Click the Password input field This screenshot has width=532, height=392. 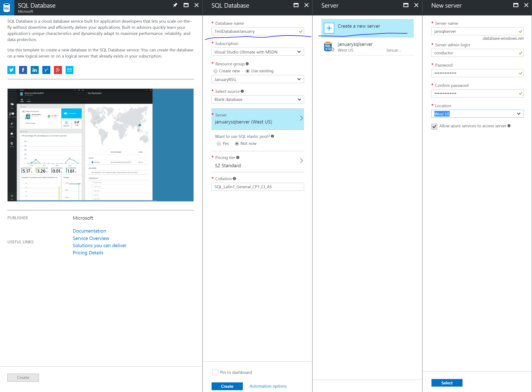(477, 73)
